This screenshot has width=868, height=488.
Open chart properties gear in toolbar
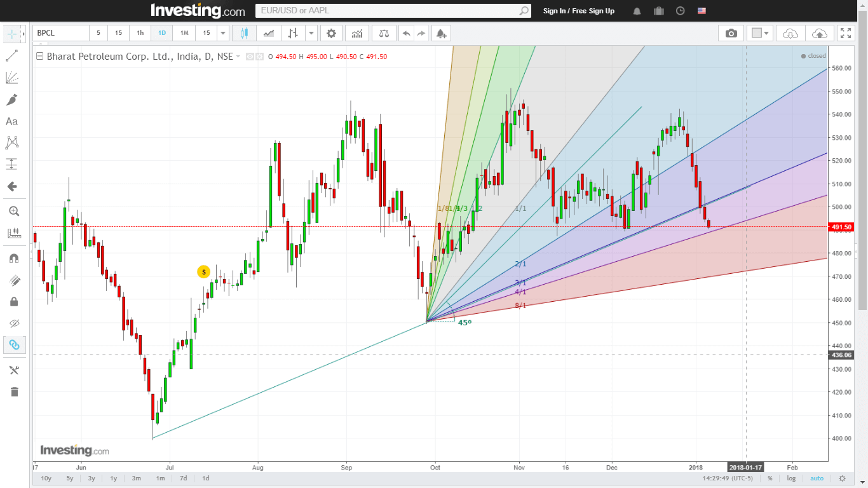[x=331, y=33]
